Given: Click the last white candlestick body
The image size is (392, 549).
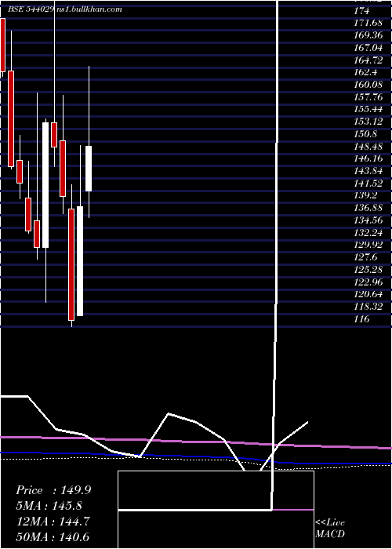Looking at the screenshot, I should pyautogui.click(x=89, y=169).
